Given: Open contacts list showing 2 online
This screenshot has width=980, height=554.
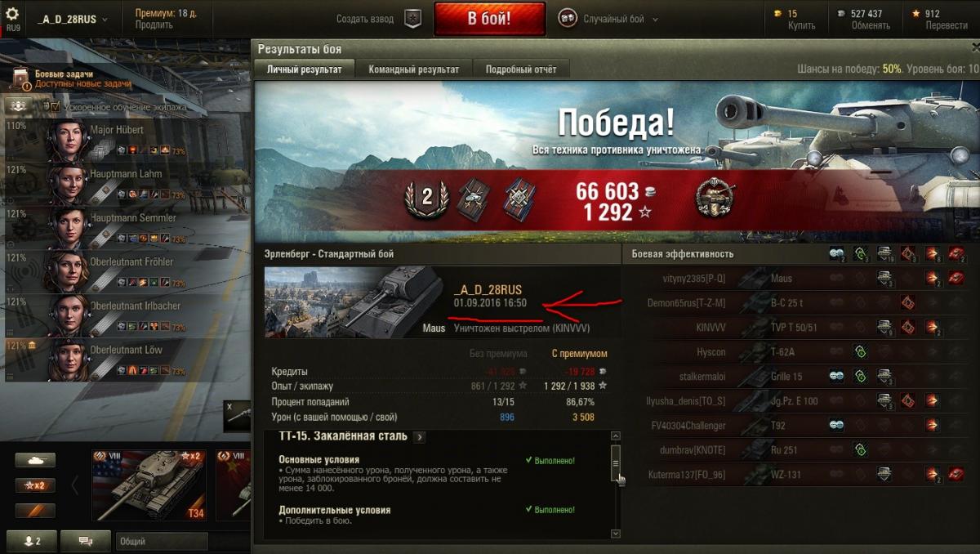Looking at the screenshot, I should tap(32, 541).
